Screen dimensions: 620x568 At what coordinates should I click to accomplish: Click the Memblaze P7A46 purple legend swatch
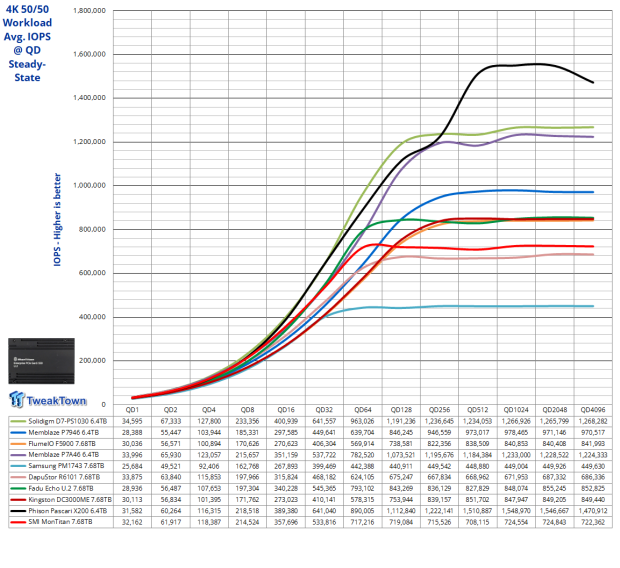[18, 455]
